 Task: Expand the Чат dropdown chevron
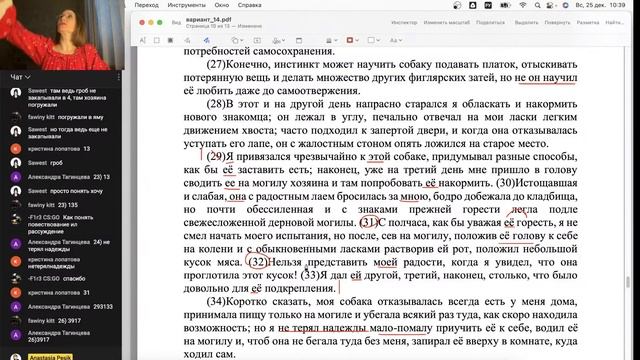click(x=27, y=77)
